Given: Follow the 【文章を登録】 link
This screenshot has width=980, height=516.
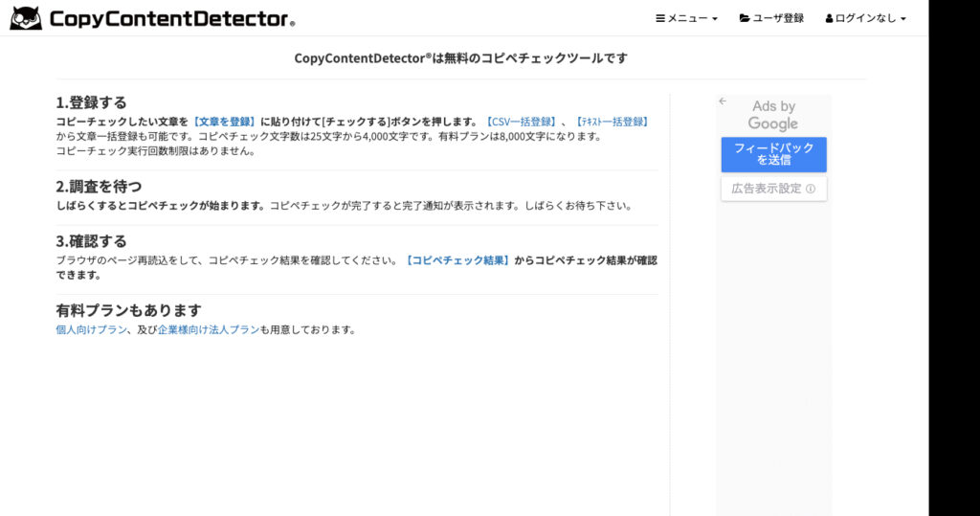Looking at the screenshot, I should (224, 122).
